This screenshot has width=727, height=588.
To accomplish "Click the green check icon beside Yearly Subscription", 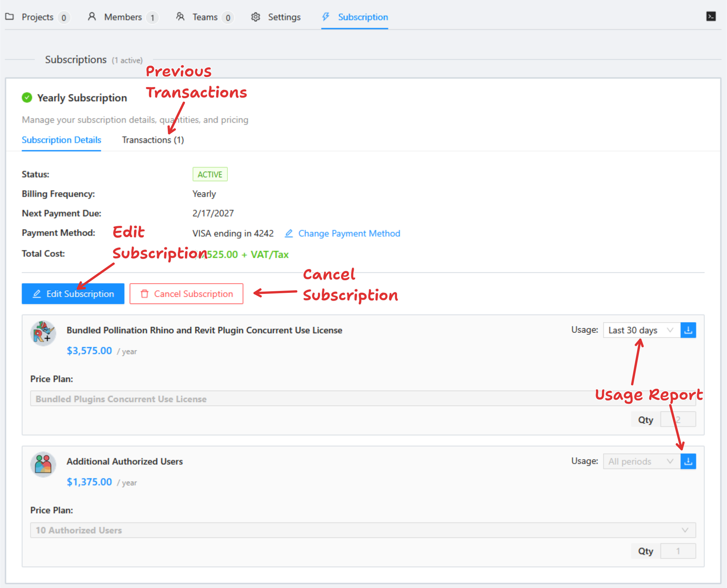I will tap(27, 98).
